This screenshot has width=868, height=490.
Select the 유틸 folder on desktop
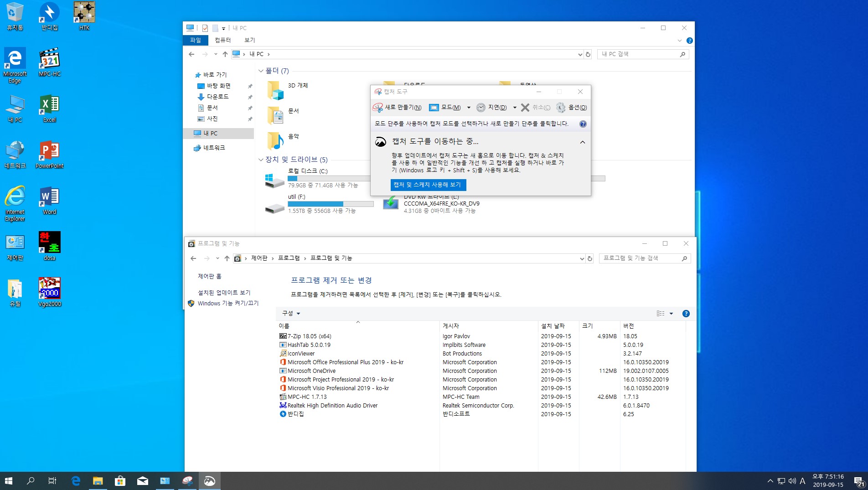[x=15, y=293]
